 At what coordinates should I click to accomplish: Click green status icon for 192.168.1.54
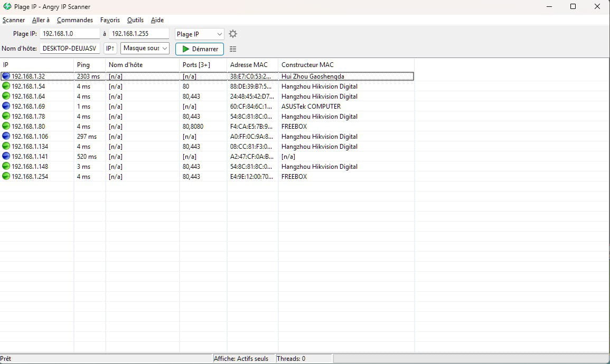pos(6,87)
